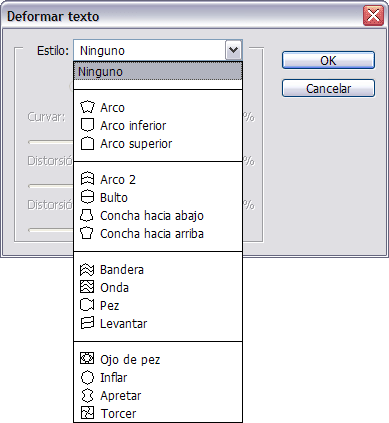Pick the Apretar squeeze icon
The height and width of the screenshot is (423, 389).
click(87, 395)
